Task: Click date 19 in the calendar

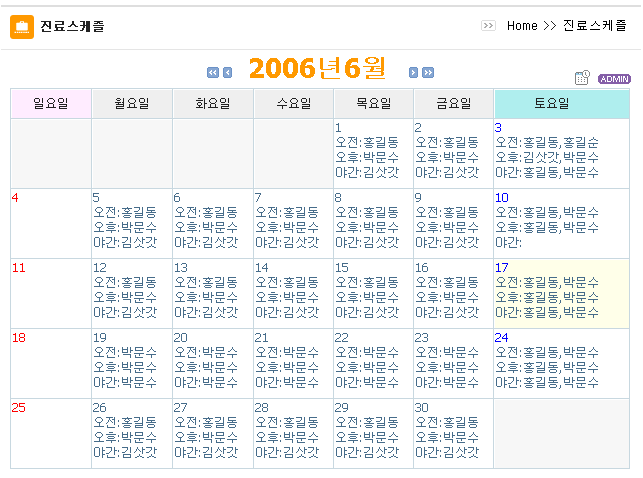Action: (x=100, y=338)
